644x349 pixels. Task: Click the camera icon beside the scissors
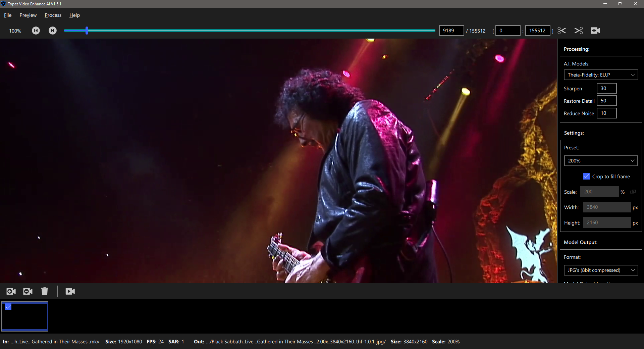coord(595,31)
